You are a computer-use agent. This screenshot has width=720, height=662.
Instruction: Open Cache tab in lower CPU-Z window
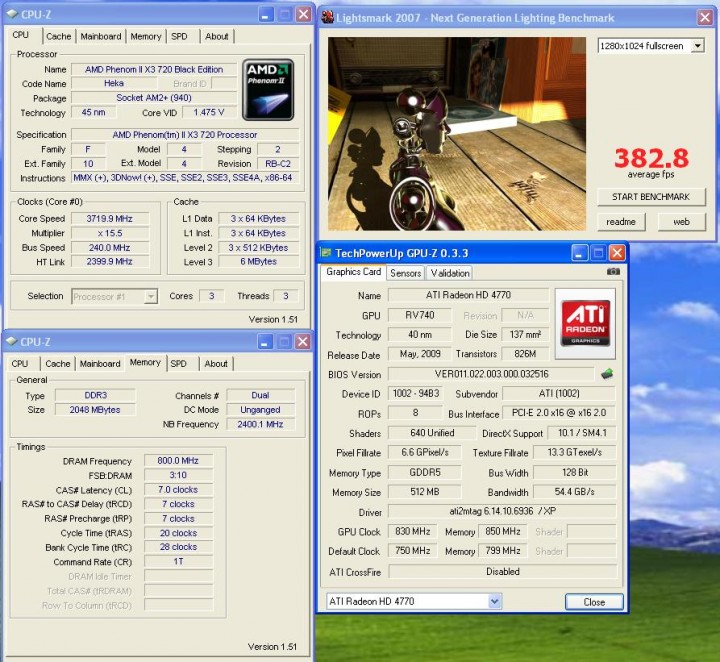[58, 364]
